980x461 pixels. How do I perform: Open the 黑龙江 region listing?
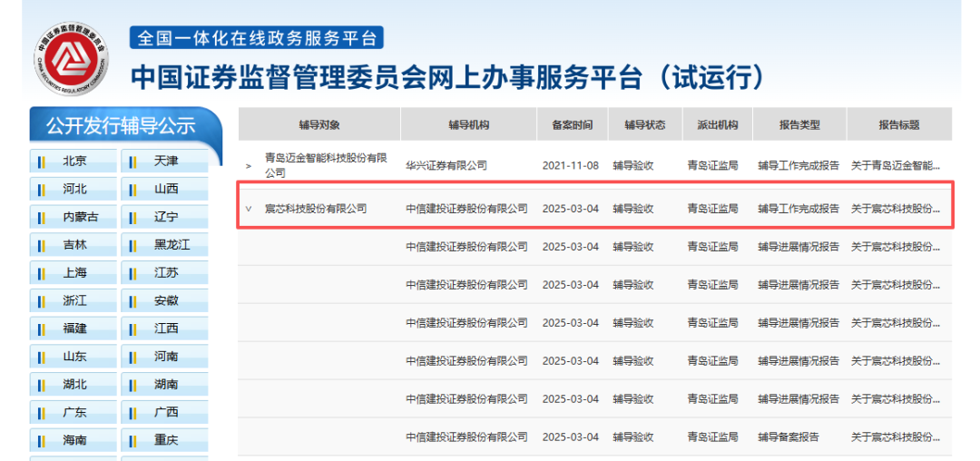(x=164, y=245)
